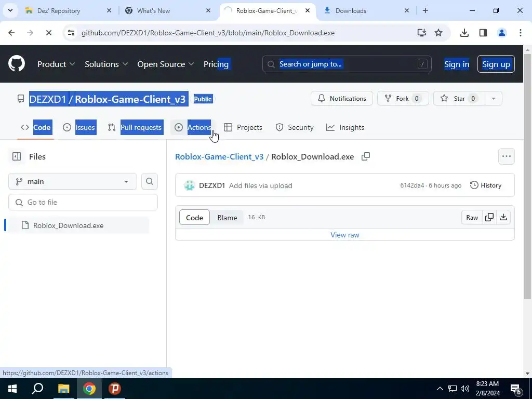Click DEZXD1 avatar in commit row
This screenshot has height=399, width=532.
(189, 185)
